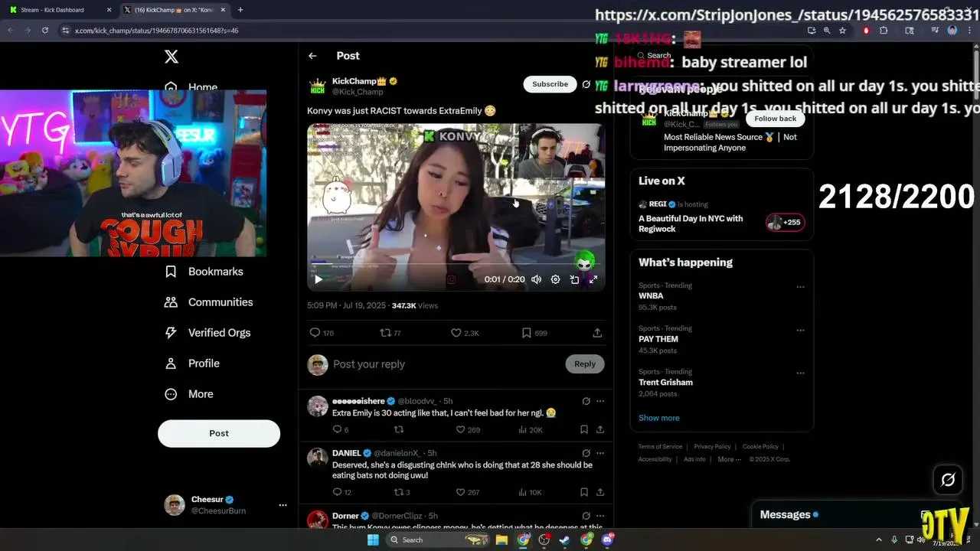Open Verified Orgs in the sidebar
980x551 pixels.
pos(207,333)
